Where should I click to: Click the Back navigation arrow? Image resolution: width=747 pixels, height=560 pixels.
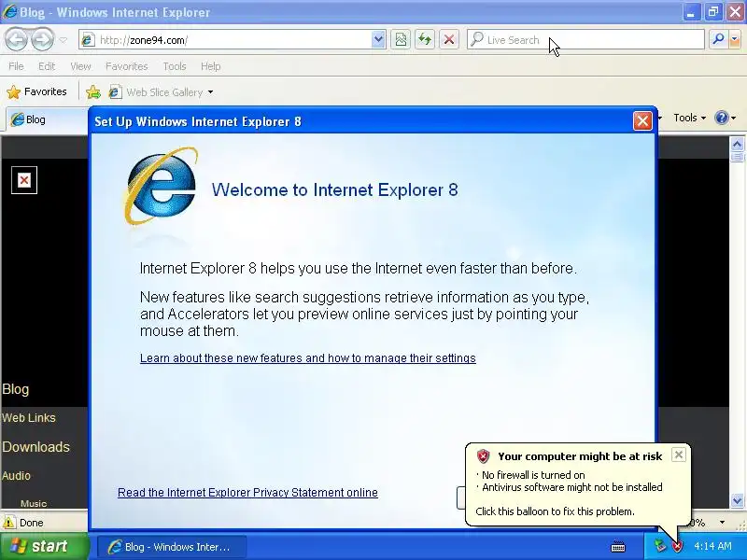pos(17,39)
